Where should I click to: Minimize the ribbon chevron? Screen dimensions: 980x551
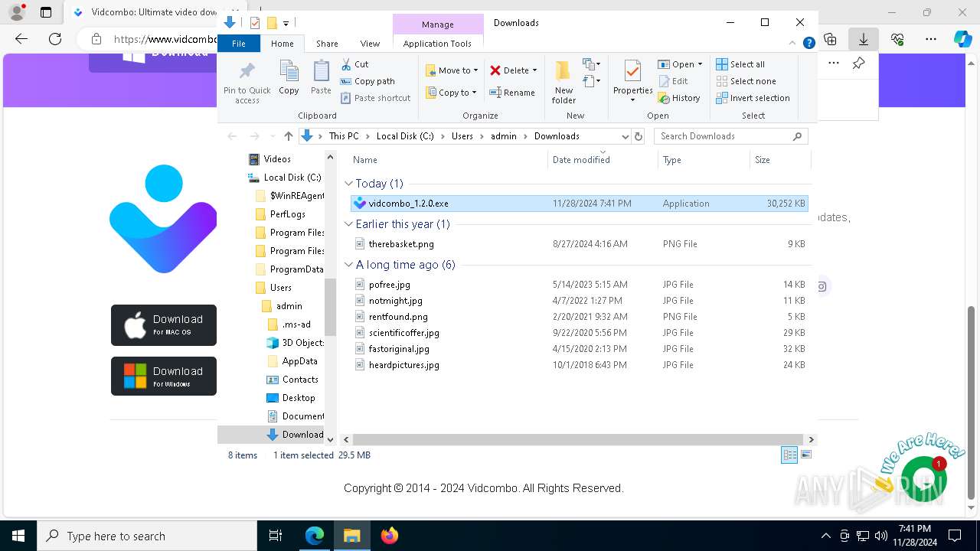(793, 44)
